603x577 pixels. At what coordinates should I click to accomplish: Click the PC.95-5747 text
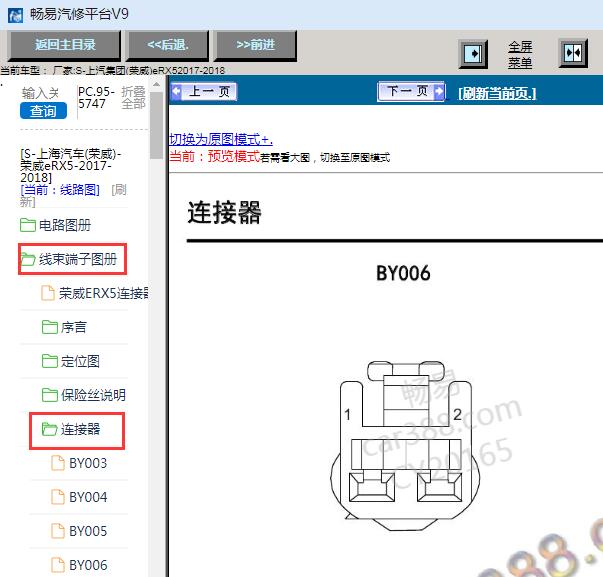(96, 98)
